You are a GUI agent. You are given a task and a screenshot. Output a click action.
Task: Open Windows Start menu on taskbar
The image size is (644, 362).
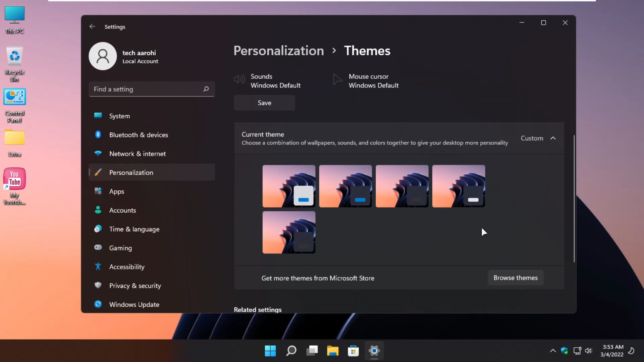pos(270,351)
